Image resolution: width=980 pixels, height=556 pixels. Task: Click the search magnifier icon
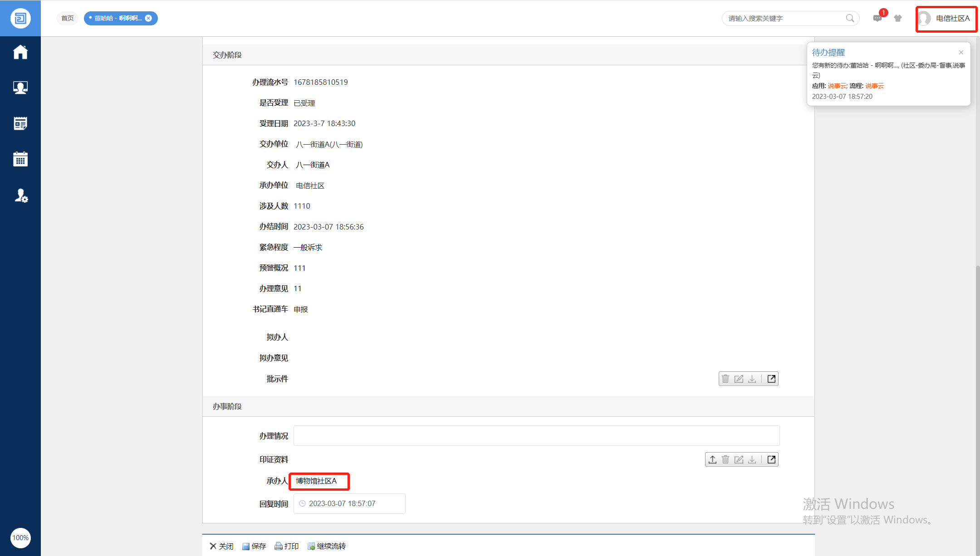850,18
